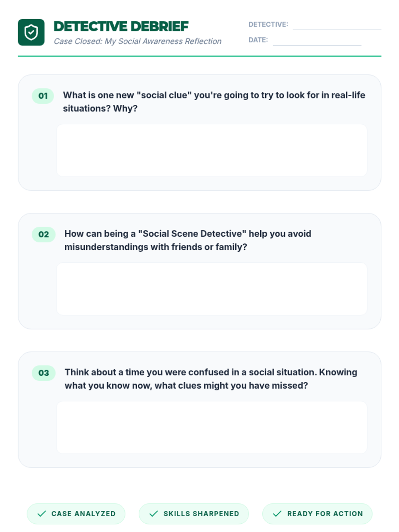The height and width of the screenshot is (532, 399).
Task: Click the Case Closed subtitle text
Action: [x=138, y=41]
